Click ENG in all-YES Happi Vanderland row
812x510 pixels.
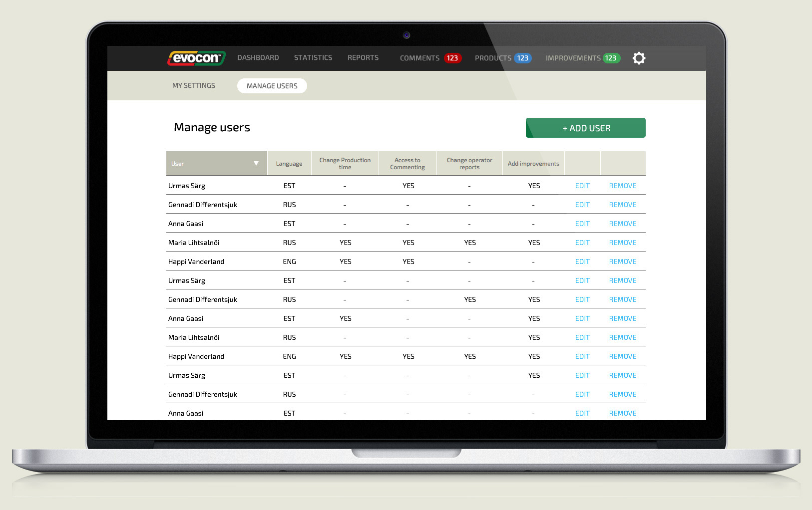pos(289,356)
